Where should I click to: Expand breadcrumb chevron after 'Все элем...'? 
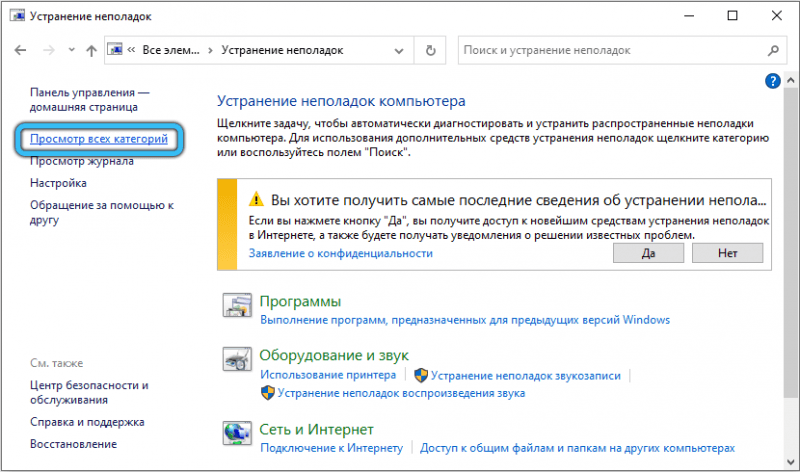[x=210, y=51]
